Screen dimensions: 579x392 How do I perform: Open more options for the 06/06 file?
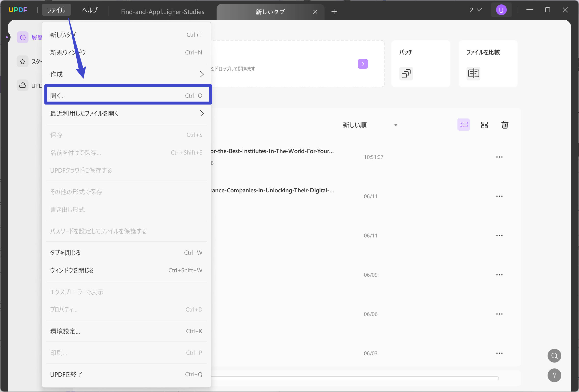[499, 314]
